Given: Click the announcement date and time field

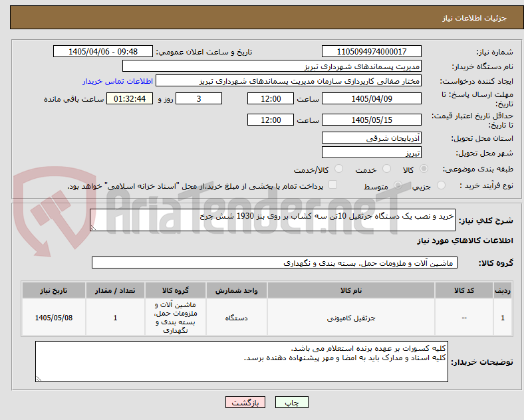Looking at the screenshot, I should 103,52.
